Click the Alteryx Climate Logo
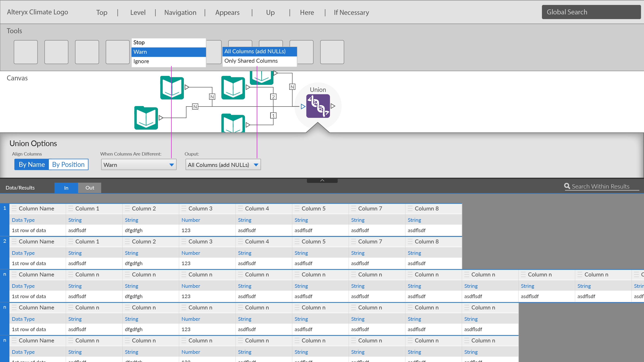The width and height of the screenshot is (644, 362). click(x=37, y=12)
